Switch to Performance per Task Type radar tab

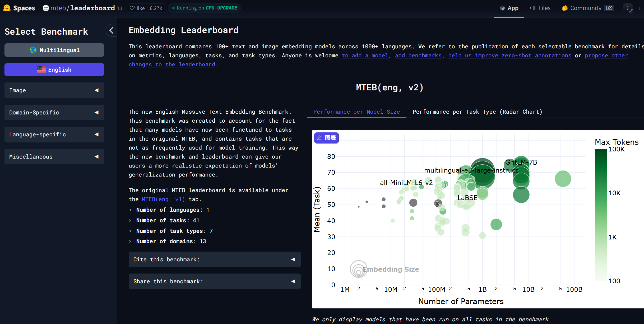[x=477, y=112]
